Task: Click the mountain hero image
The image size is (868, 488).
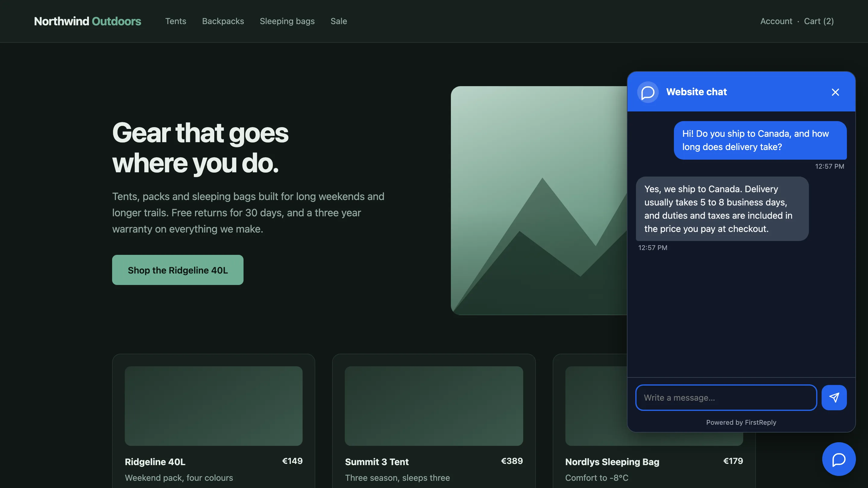Action: 539,201
